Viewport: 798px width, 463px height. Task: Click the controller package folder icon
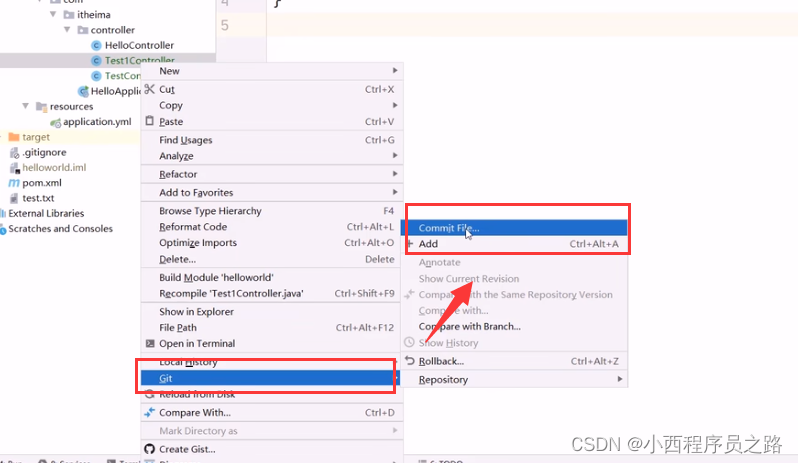tap(83, 30)
